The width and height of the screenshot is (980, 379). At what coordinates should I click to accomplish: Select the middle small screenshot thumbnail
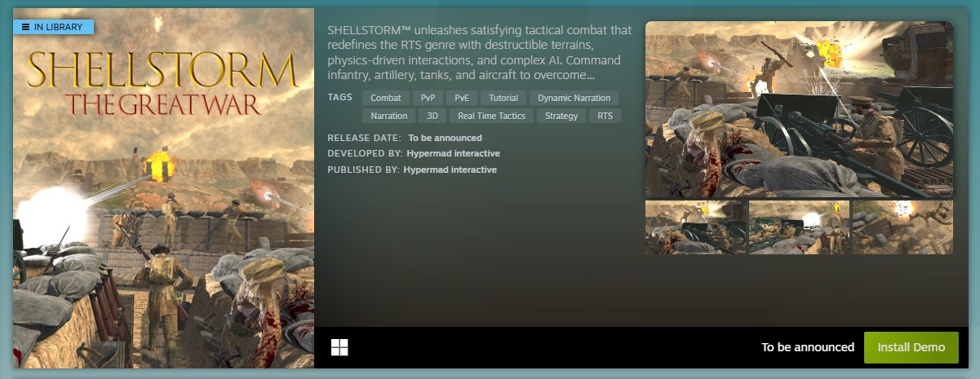tap(799, 227)
